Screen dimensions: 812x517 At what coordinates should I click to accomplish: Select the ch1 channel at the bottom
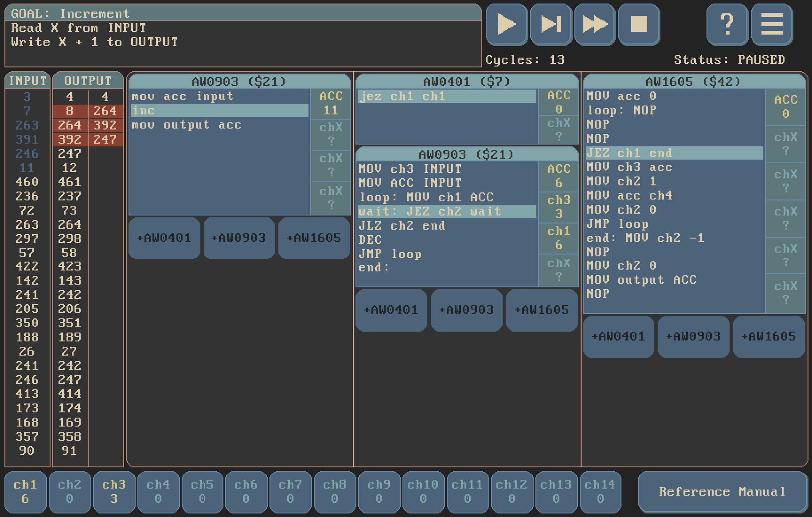coord(25,492)
